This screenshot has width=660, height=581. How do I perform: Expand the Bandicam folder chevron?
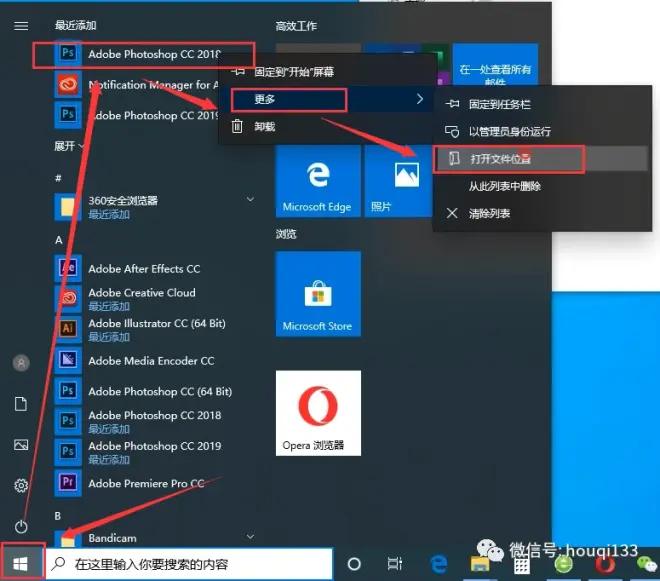(250, 536)
